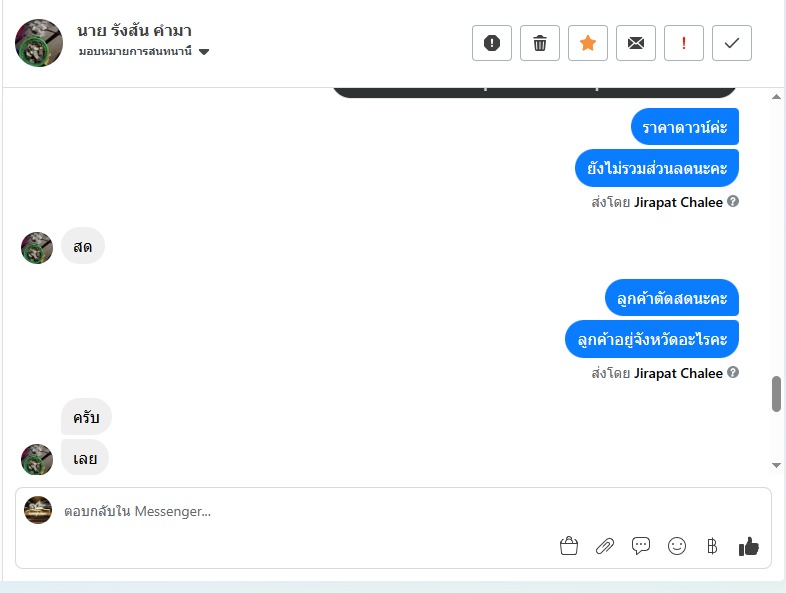Open the Baht payment request icon
Image resolution: width=786 pixels, height=593 pixels.
[712, 546]
